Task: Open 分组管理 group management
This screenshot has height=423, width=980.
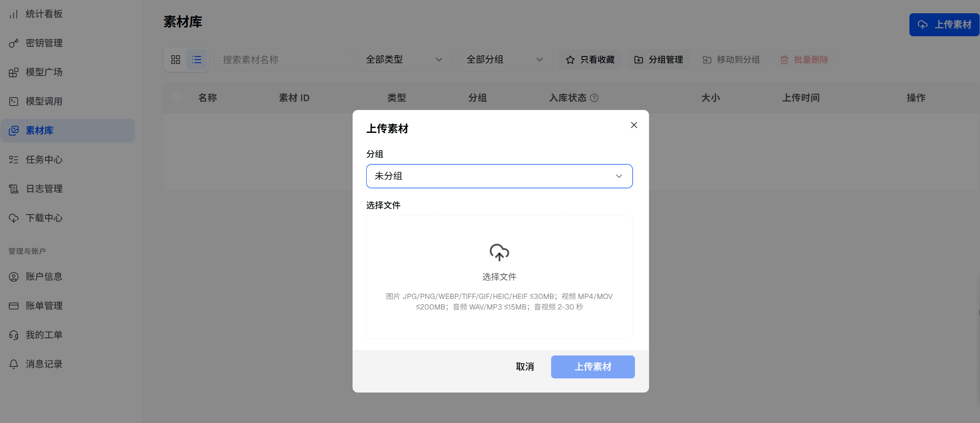Action: pos(659,60)
